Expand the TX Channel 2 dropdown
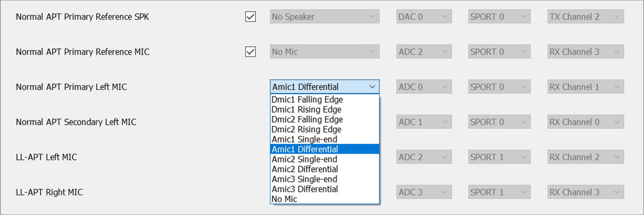This screenshot has height=215, width=644. [x=586, y=17]
